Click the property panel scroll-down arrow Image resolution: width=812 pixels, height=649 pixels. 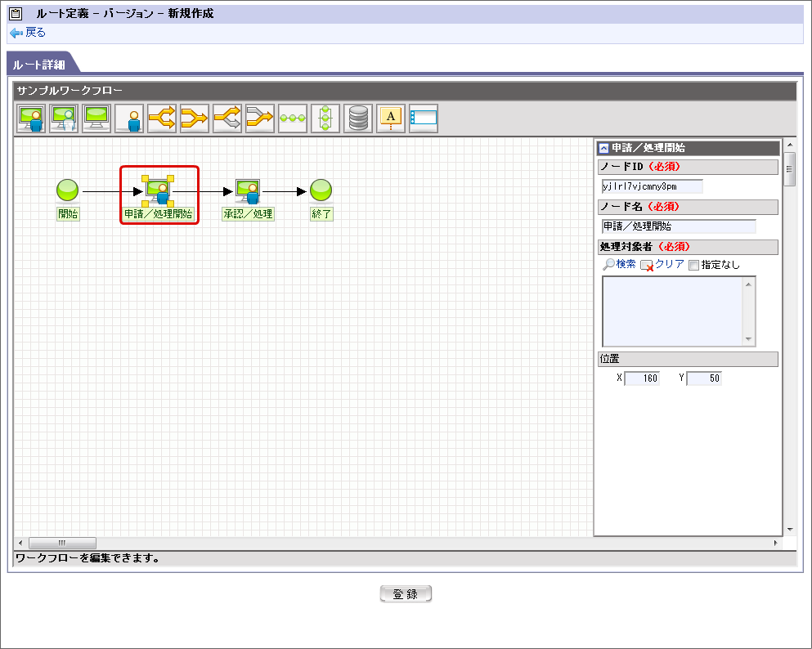tap(790, 529)
